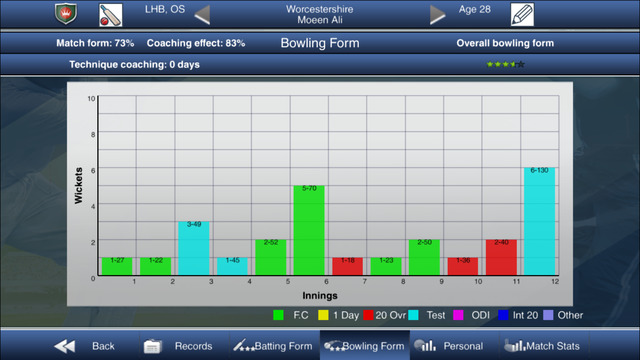Select the Bowling Form tab
The image size is (640, 360).
click(x=365, y=346)
